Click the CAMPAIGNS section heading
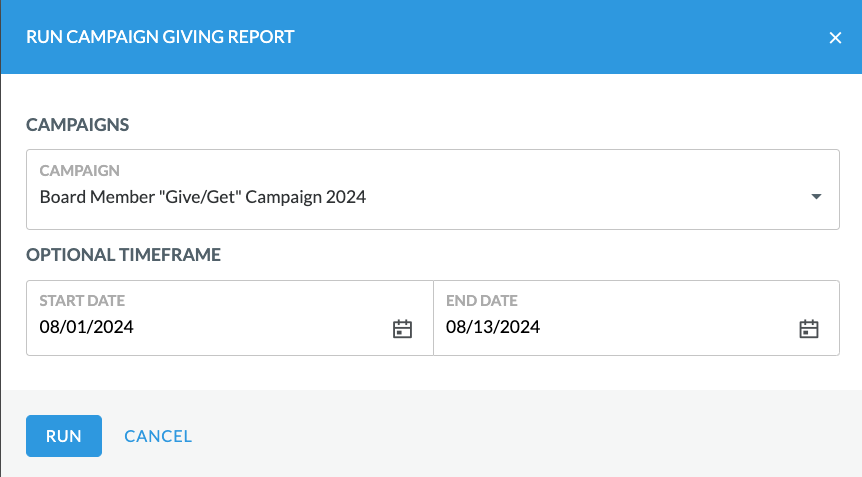The image size is (862, 477). (78, 125)
